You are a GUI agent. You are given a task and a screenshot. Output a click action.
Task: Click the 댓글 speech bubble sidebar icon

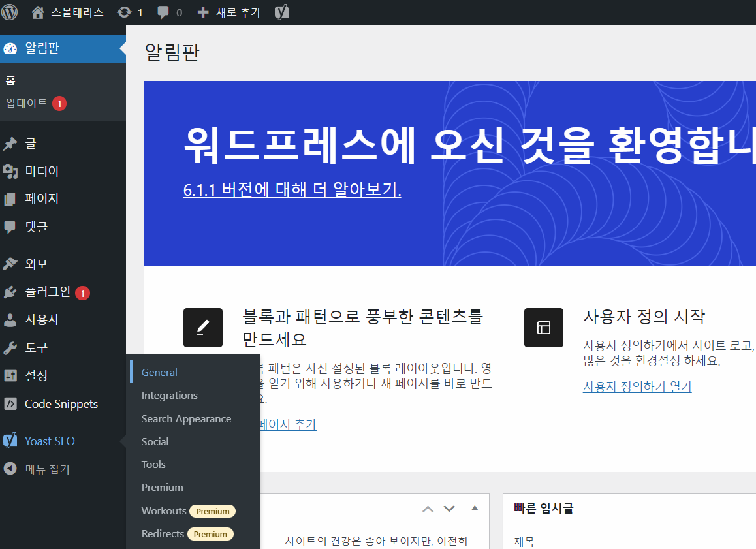[10, 227]
